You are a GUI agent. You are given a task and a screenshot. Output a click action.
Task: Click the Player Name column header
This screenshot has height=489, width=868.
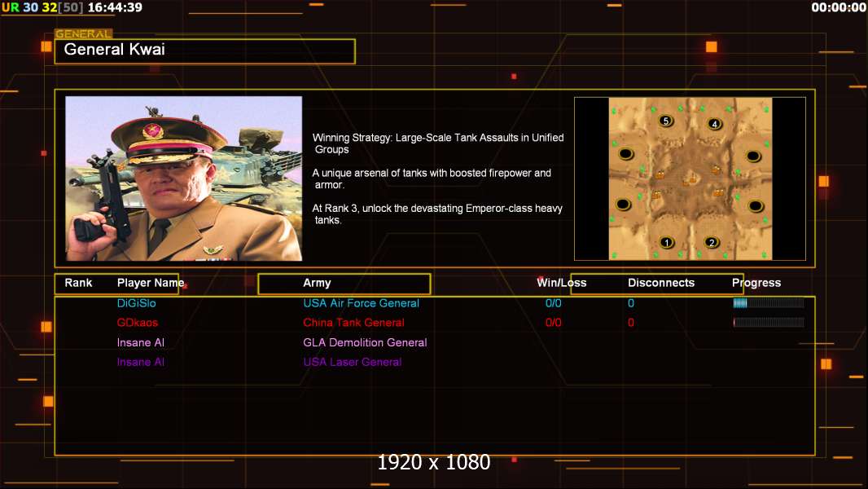[151, 283]
